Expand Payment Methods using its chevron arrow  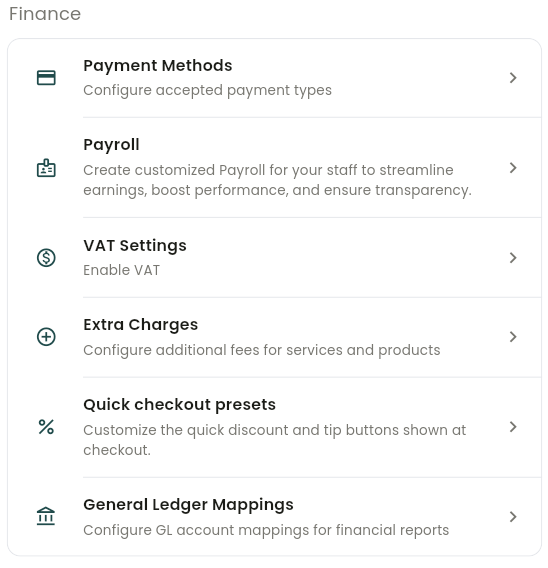click(x=513, y=78)
